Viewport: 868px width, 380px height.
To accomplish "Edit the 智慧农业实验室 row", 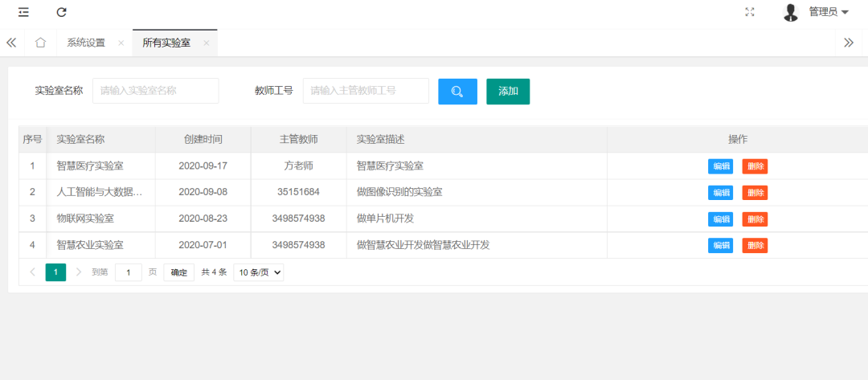I will pos(721,246).
